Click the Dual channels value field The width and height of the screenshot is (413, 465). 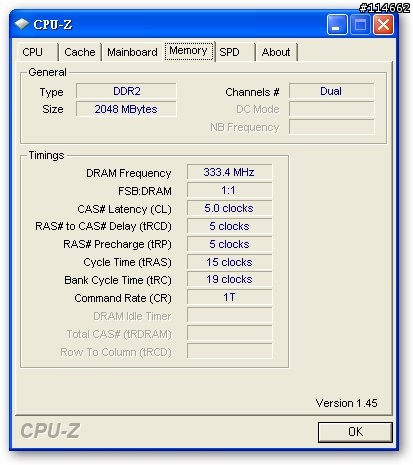point(331,91)
